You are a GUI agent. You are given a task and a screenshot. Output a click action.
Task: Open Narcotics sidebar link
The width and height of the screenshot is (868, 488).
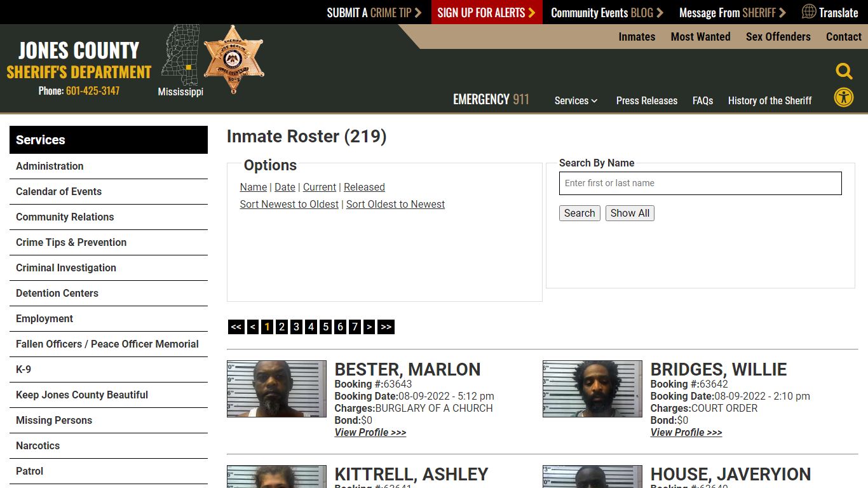pyautogui.click(x=109, y=446)
